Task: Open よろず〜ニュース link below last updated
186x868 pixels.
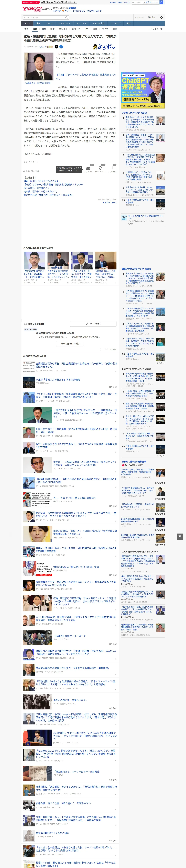Action: click(109, 203)
